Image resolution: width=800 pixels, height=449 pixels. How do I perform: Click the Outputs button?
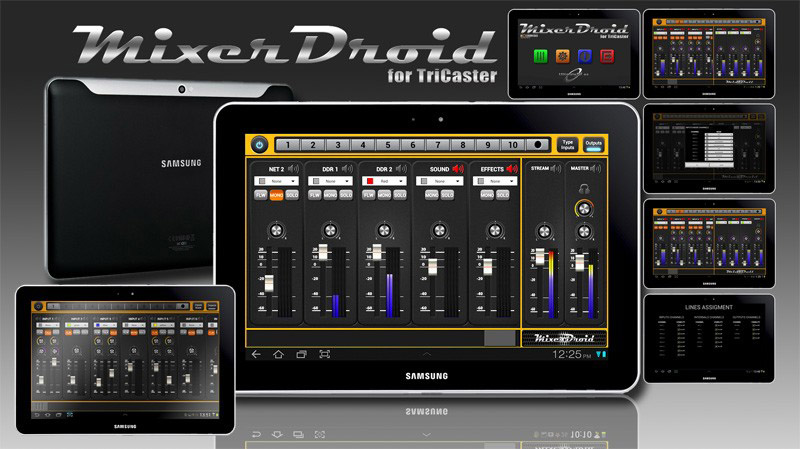point(593,145)
